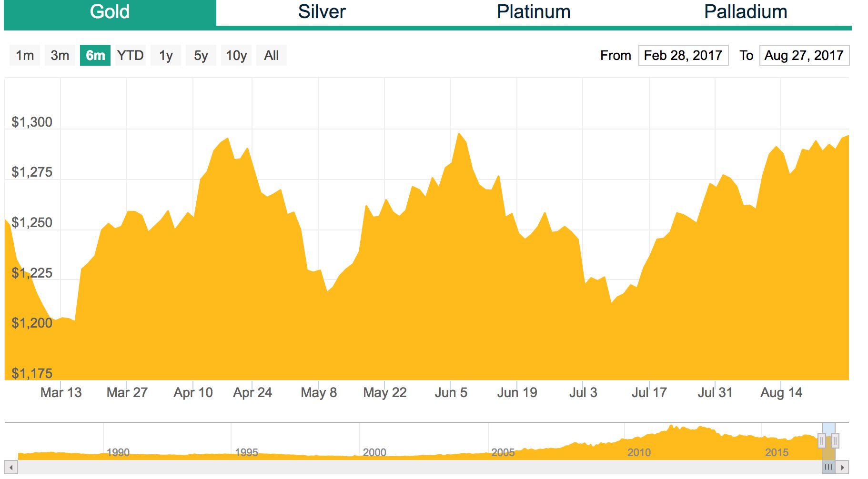Click the 2000 label in navigator
This screenshot has height=479, width=868.
pos(374,452)
